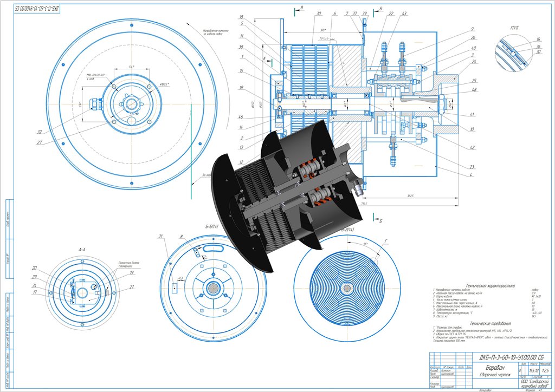Image resolution: width=555 pixels, height=392 pixels.
Task: Select part callout number 36 in detail Г
Action: [x=538, y=47]
